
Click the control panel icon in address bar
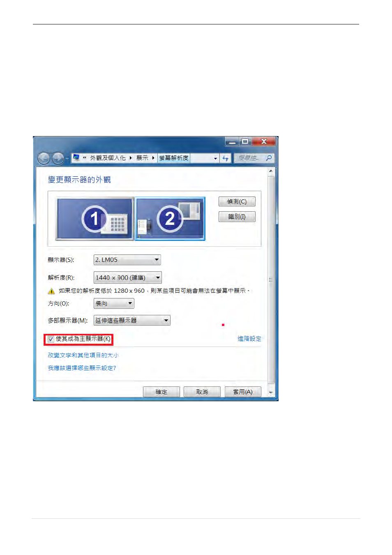pyautogui.click(x=76, y=157)
